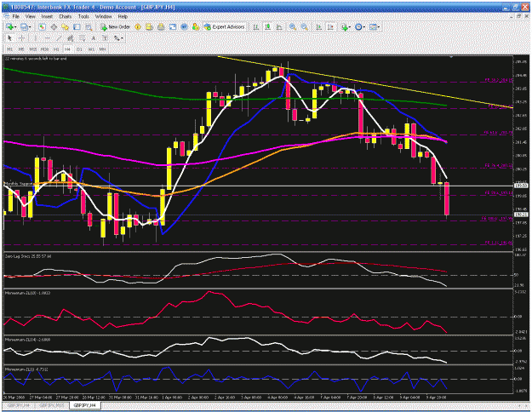Open the Strategy Tester icon

pyautogui.click(x=89, y=26)
